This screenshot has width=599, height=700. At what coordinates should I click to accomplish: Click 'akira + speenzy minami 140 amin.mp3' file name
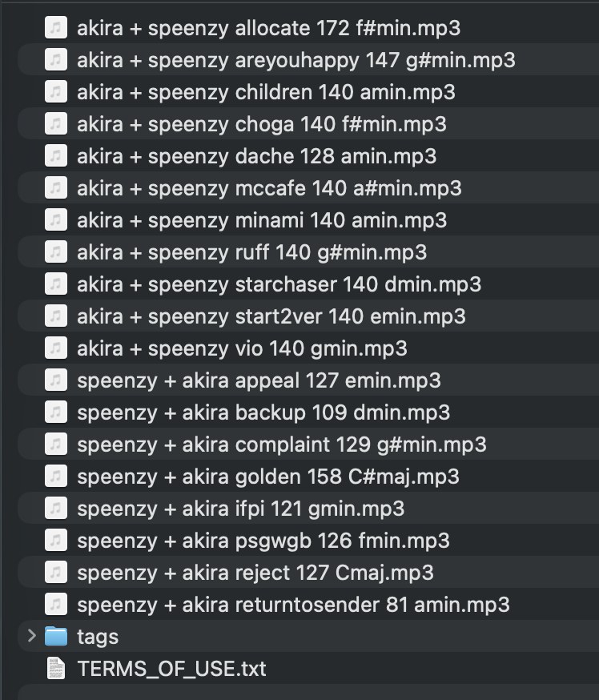(262, 220)
